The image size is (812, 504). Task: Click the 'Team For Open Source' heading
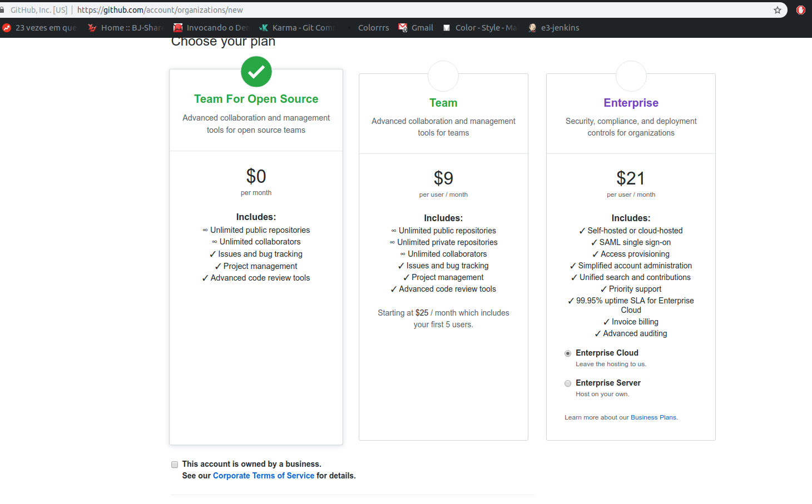256,99
